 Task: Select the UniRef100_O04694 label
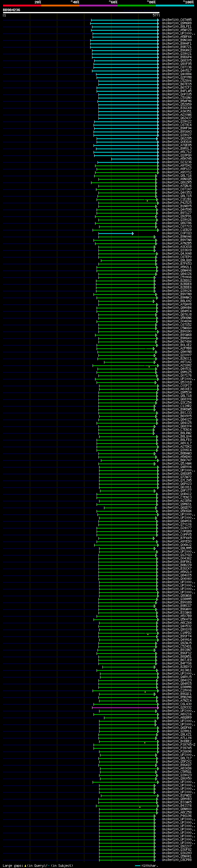[x=177, y=321]
